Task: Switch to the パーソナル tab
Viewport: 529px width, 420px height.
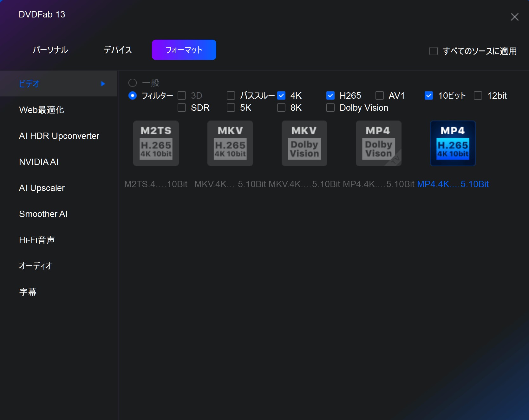Action: [x=50, y=50]
